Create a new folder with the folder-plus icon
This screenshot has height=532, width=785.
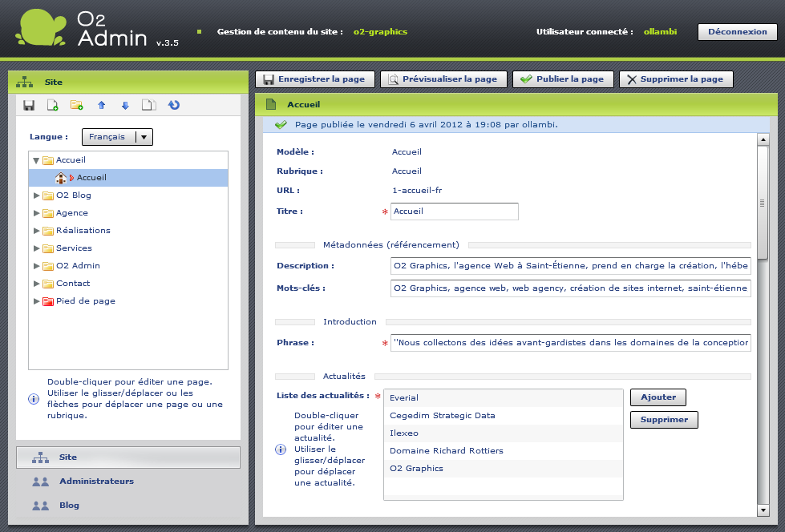tap(77, 105)
